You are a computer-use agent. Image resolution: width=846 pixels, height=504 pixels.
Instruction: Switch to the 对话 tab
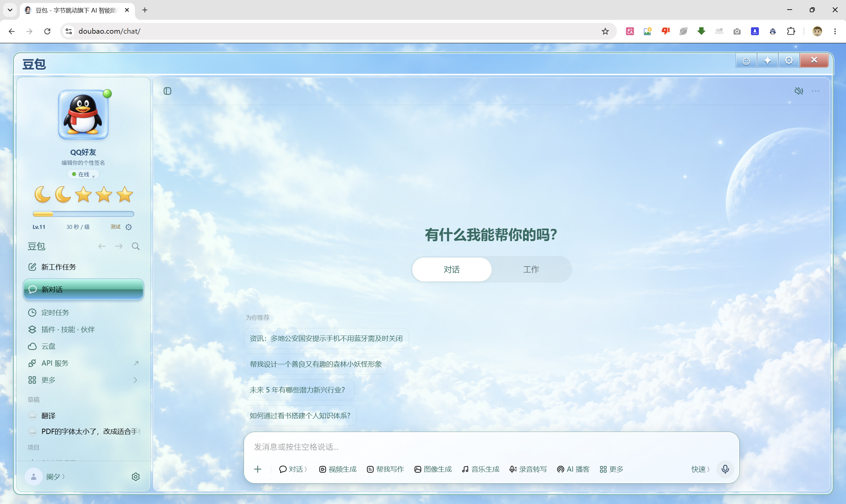pyautogui.click(x=451, y=269)
